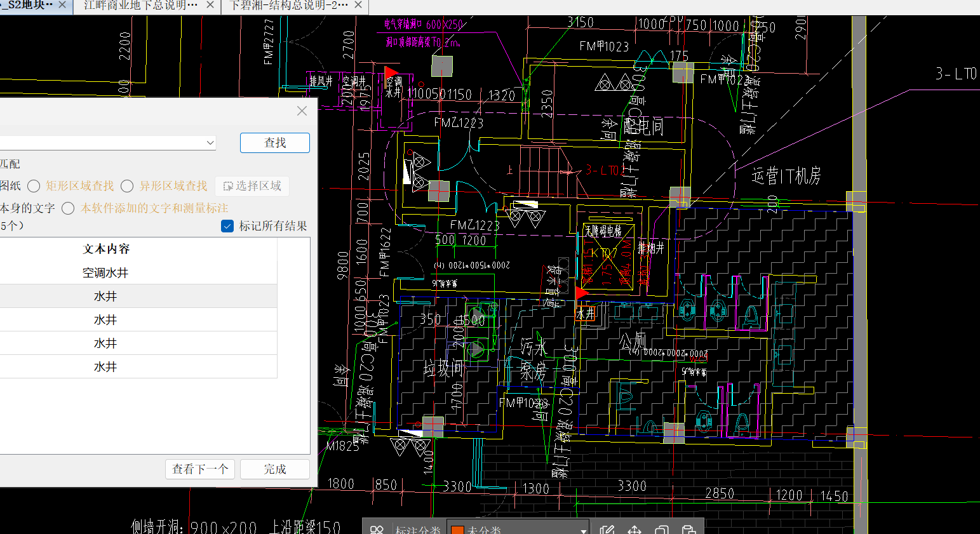Image resolution: width=980 pixels, height=534 pixels.
Task: Expand the search text dropdown arrow
Action: [x=210, y=143]
